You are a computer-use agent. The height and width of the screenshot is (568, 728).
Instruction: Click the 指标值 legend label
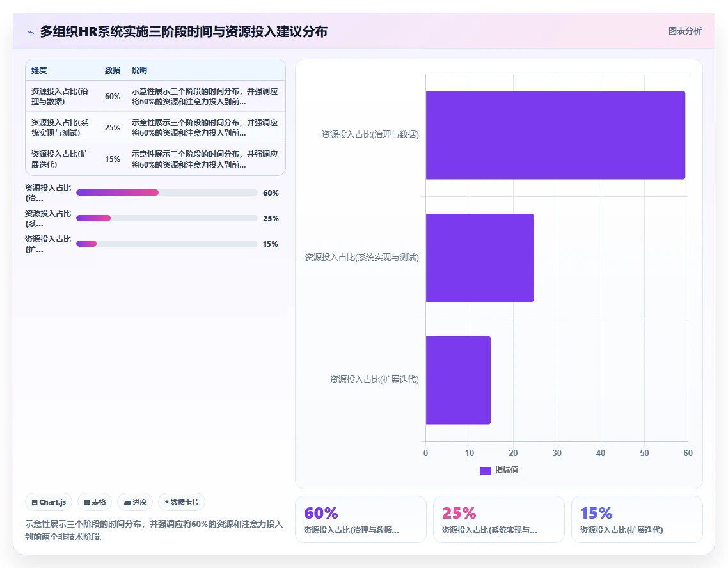[507, 470]
